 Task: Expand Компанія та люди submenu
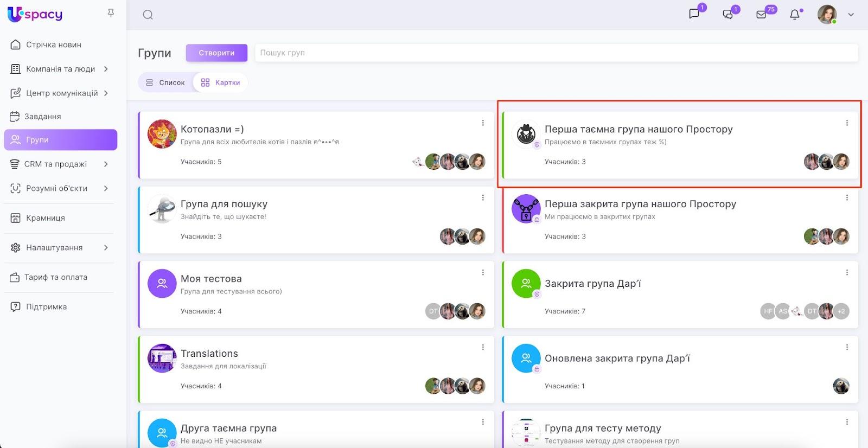pos(106,69)
